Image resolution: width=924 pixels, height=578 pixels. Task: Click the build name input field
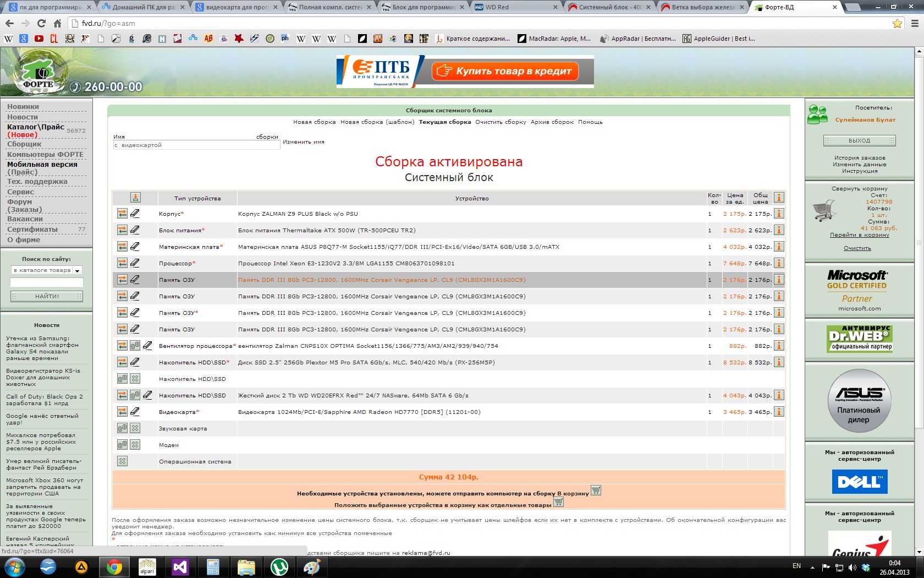point(196,145)
